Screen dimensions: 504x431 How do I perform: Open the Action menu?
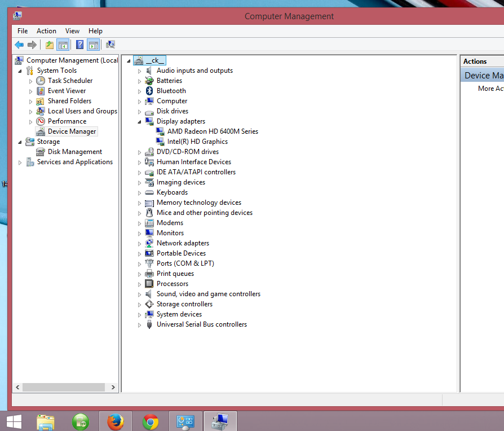[46, 31]
